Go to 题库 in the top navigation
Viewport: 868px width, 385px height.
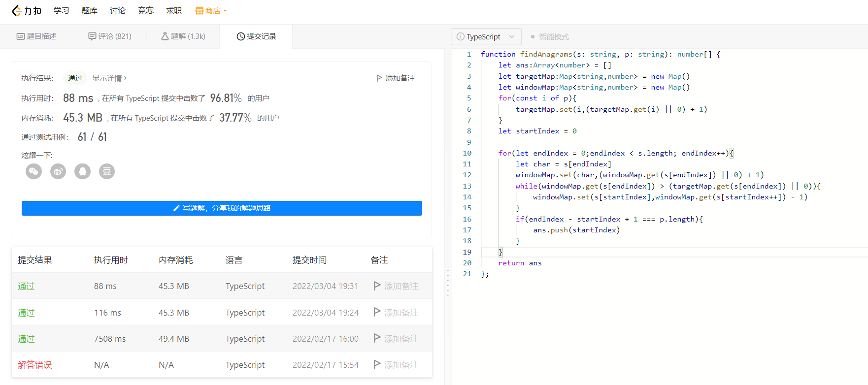tap(90, 10)
